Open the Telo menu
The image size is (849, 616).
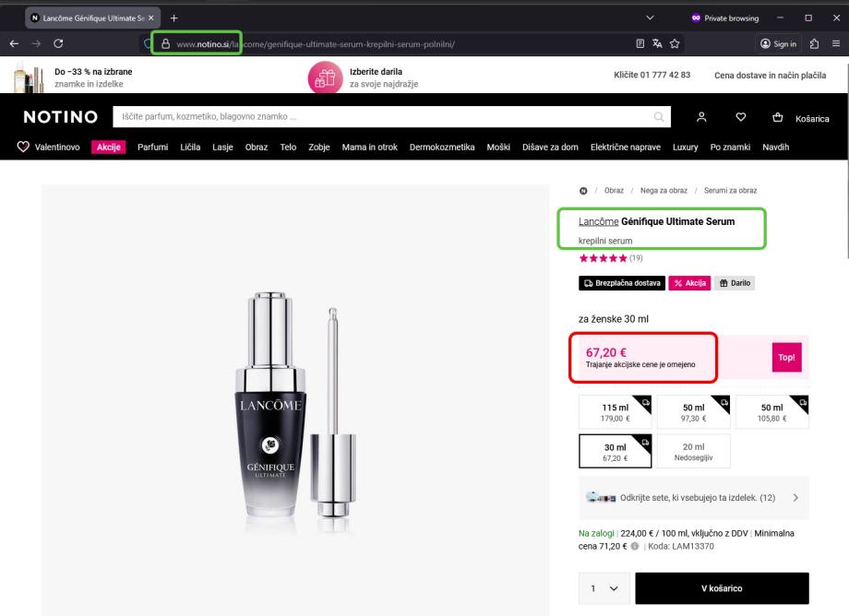pyautogui.click(x=288, y=148)
